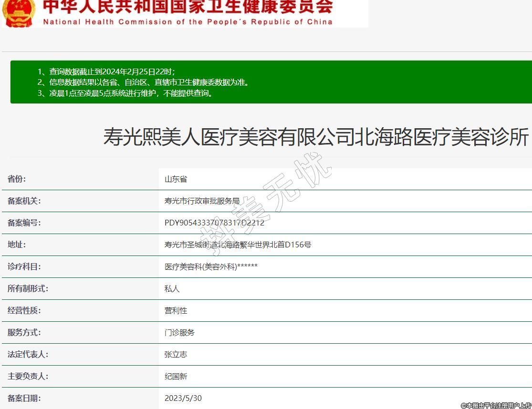
Task: Click main responsible person 纪国新
Action: pos(176,376)
